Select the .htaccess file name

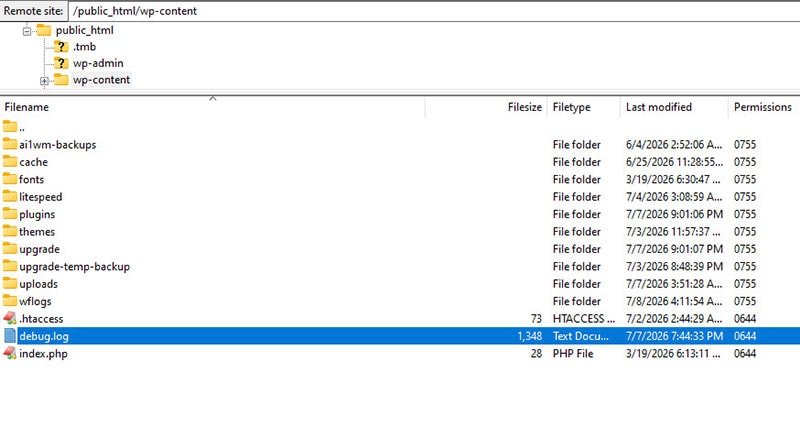coord(41,319)
